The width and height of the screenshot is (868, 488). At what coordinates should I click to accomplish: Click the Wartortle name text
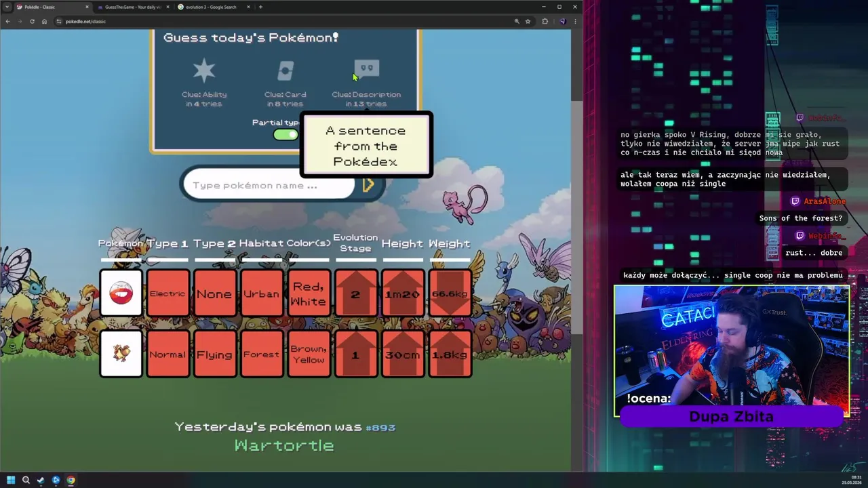pos(284,445)
